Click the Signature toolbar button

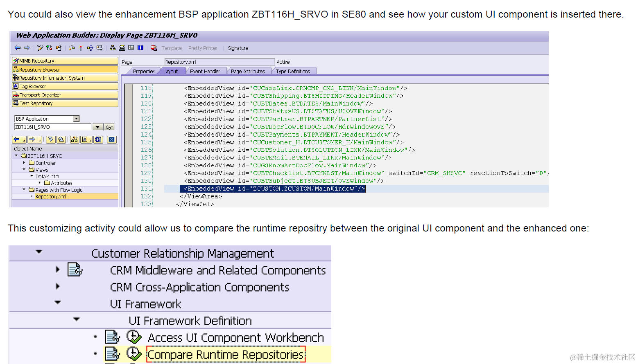click(x=238, y=48)
